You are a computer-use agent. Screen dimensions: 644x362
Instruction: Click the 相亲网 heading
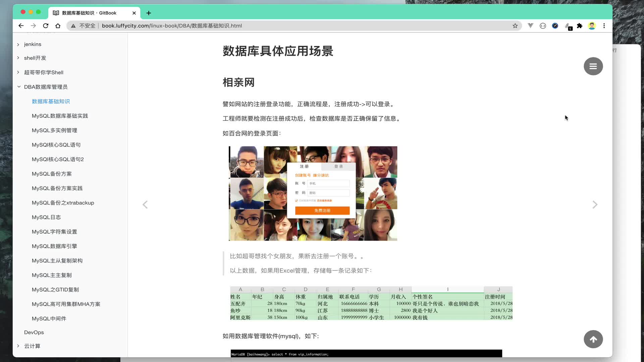click(x=238, y=82)
